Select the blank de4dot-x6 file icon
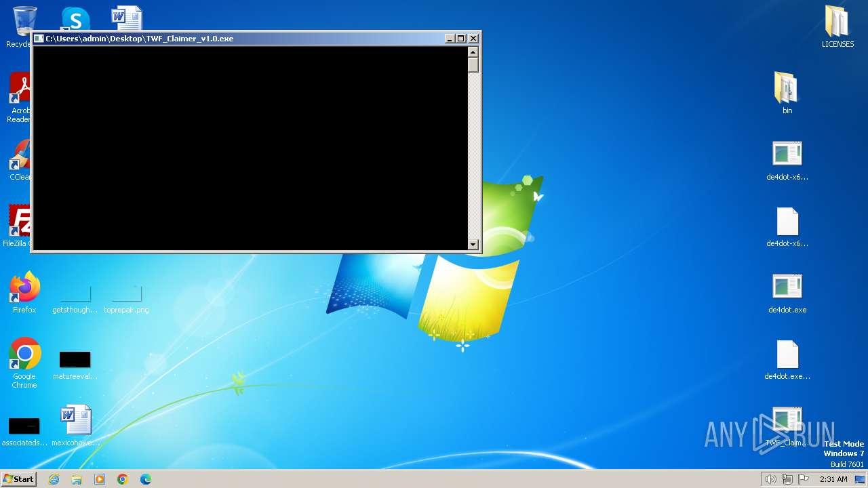The image size is (868, 488). [x=787, y=227]
